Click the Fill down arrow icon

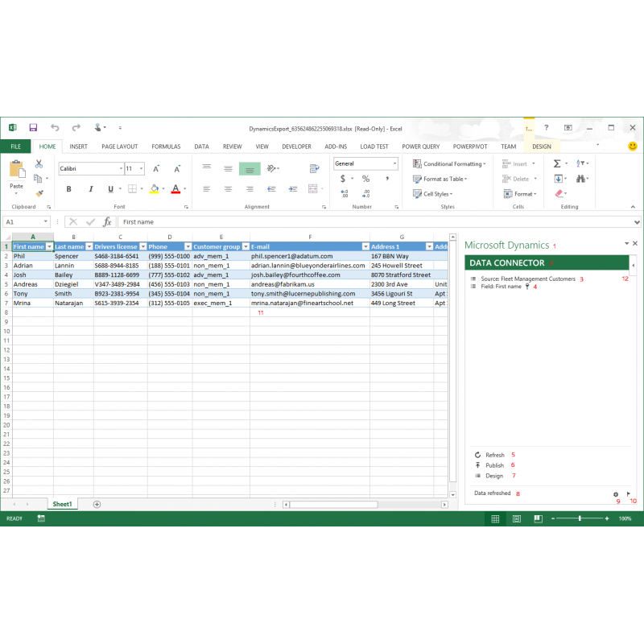558,179
